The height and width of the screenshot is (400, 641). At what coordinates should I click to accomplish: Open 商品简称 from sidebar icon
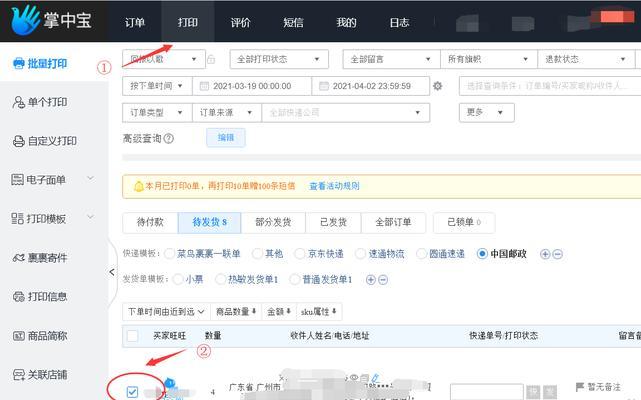18,336
